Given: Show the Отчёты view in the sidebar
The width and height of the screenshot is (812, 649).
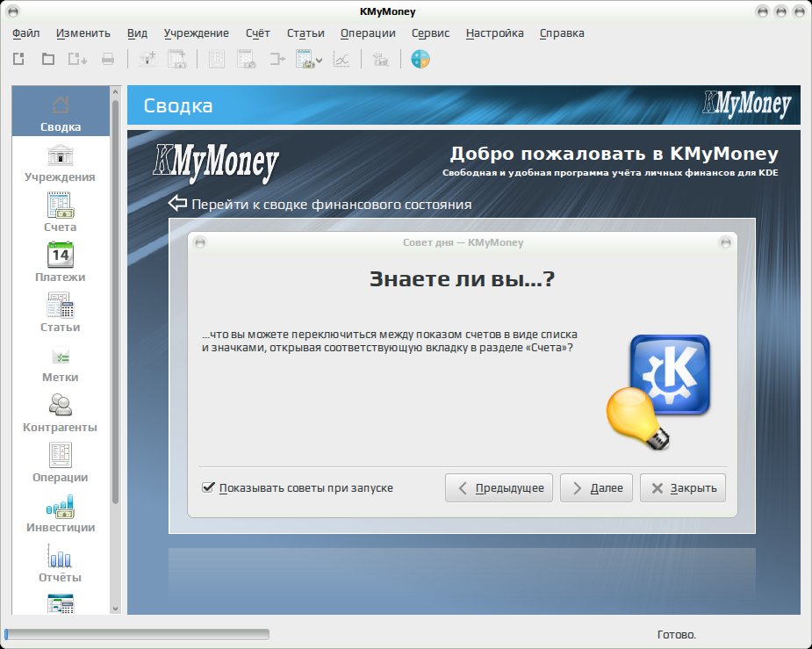Looking at the screenshot, I should pos(60,563).
